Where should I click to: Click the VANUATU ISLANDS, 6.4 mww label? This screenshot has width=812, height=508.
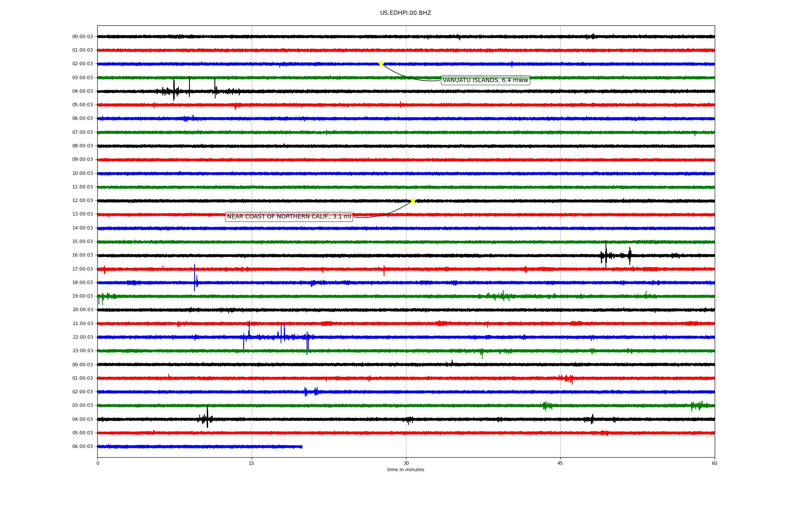pyautogui.click(x=485, y=80)
